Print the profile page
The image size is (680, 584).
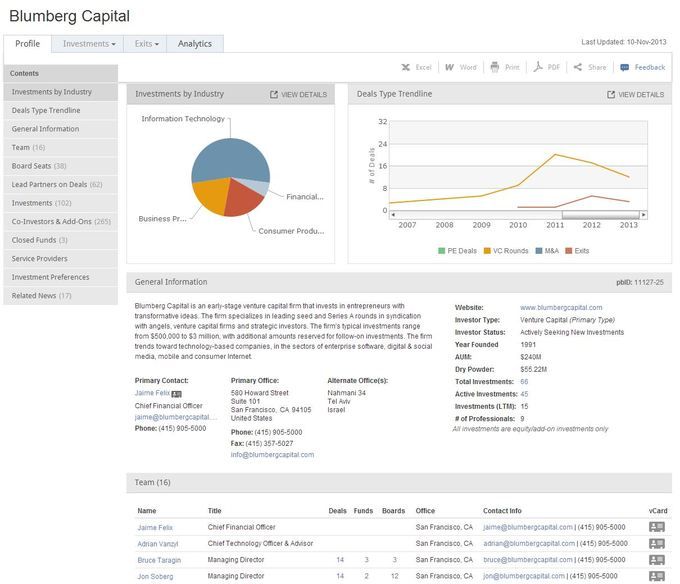[x=504, y=67]
